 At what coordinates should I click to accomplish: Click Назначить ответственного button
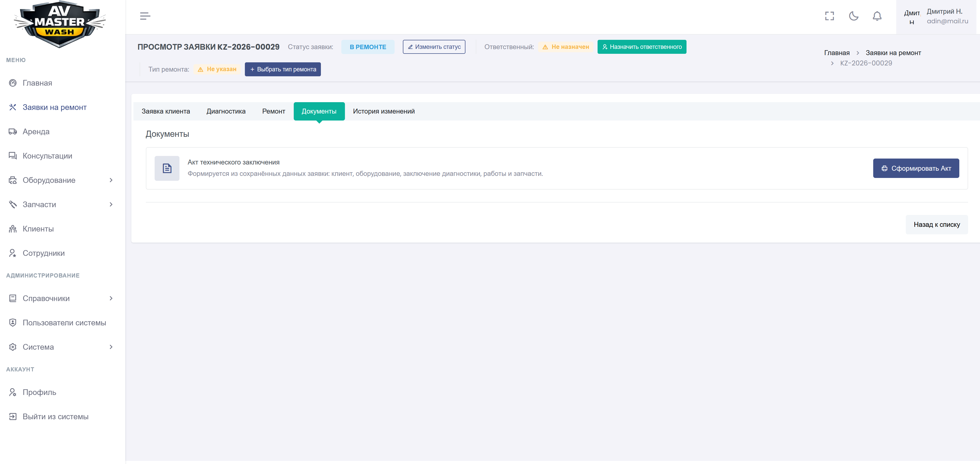tap(642, 47)
